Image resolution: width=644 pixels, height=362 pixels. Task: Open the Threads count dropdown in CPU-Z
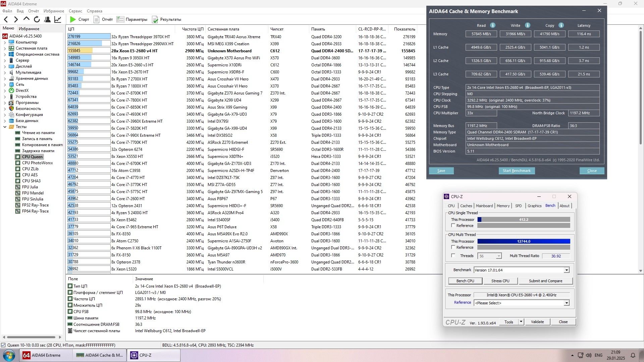[x=499, y=256]
